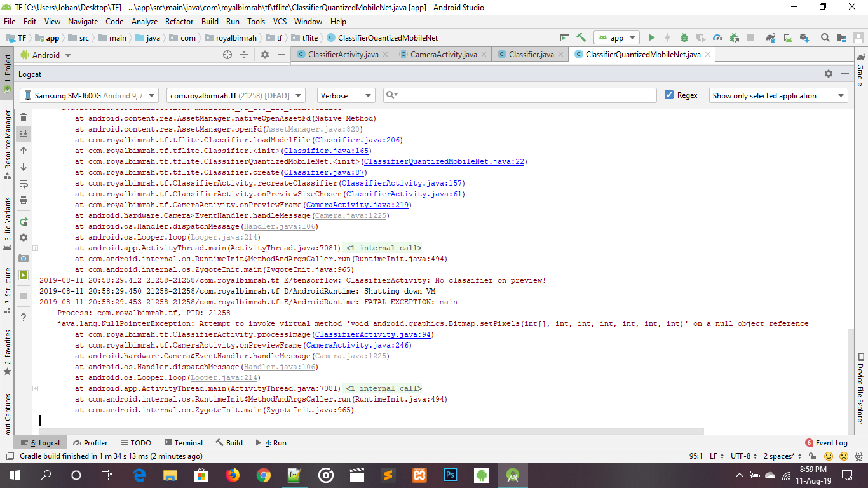Toggle scroll to the end of logcat

point(24,134)
